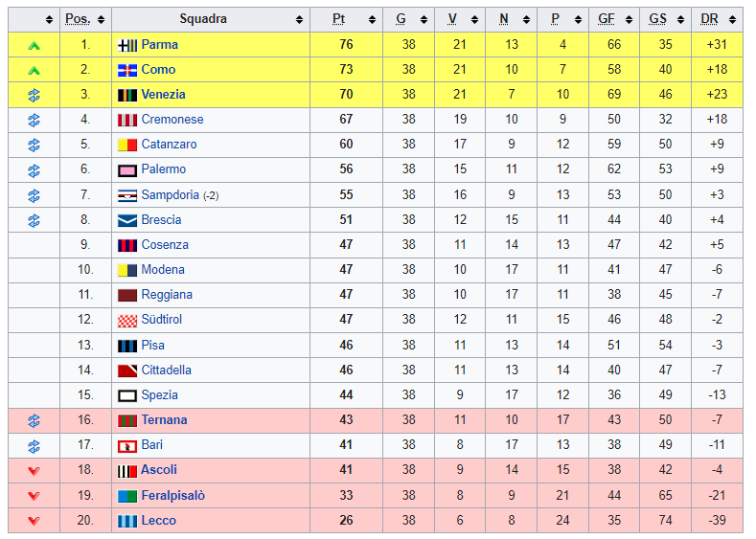Screen dimensions: 756x539
Task: Click the Sampdoria flag icon
Action: point(127,195)
